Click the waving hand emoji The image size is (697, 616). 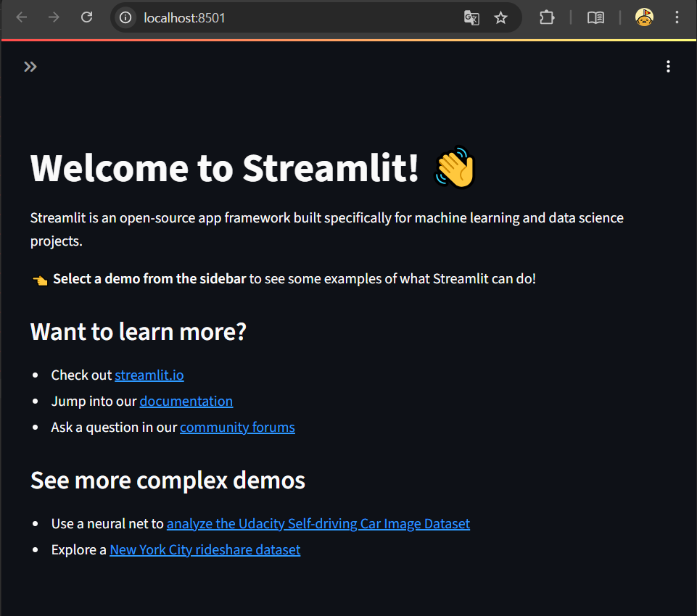coord(455,167)
